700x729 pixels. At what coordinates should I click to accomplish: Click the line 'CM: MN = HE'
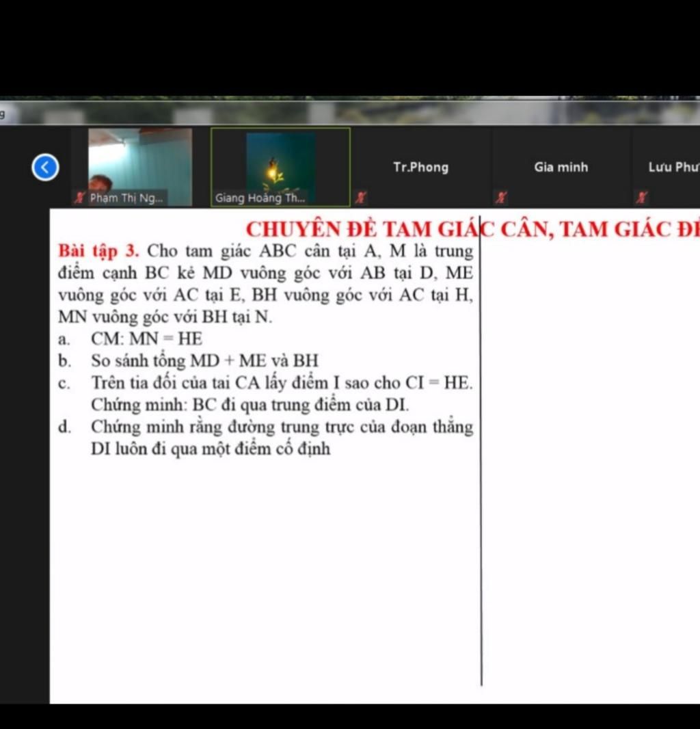(146, 339)
